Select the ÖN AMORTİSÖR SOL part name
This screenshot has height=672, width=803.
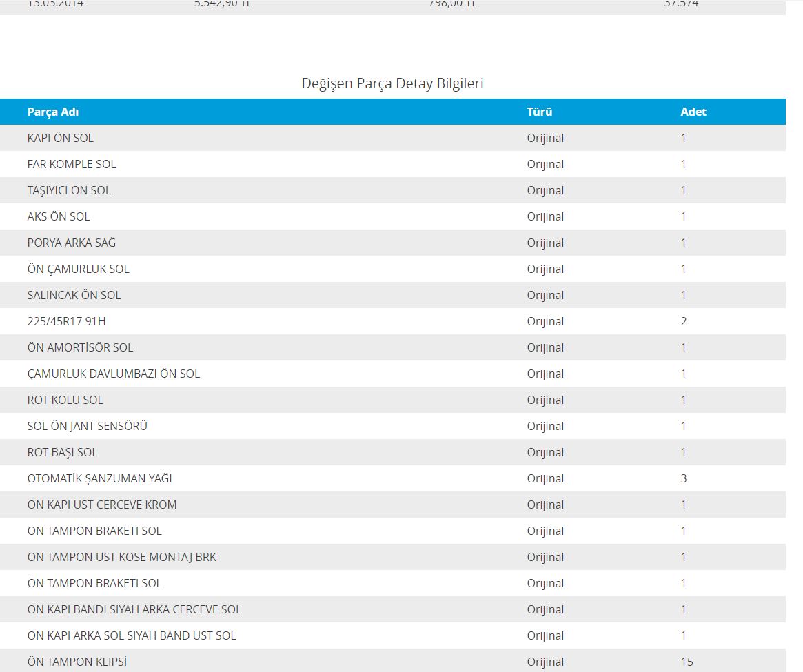(x=80, y=347)
